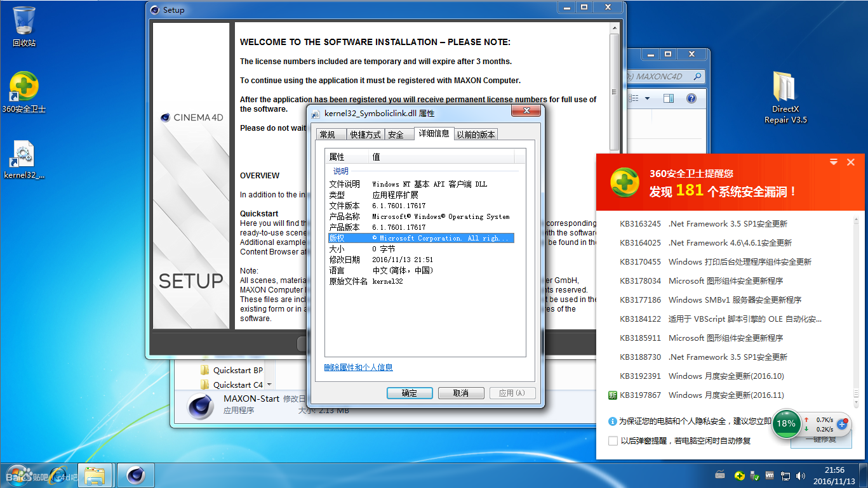
Task: Click the 360 tray icon in the system tray
Action: (x=739, y=475)
